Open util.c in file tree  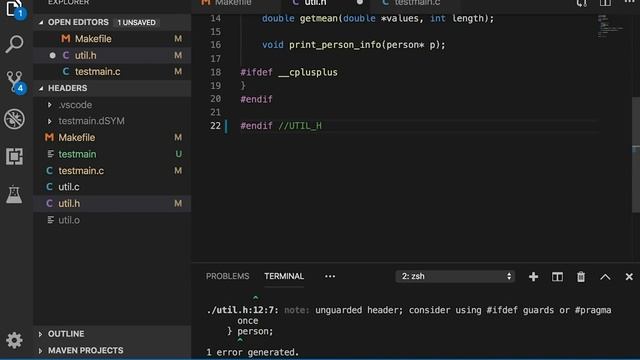click(x=112, y=187)
